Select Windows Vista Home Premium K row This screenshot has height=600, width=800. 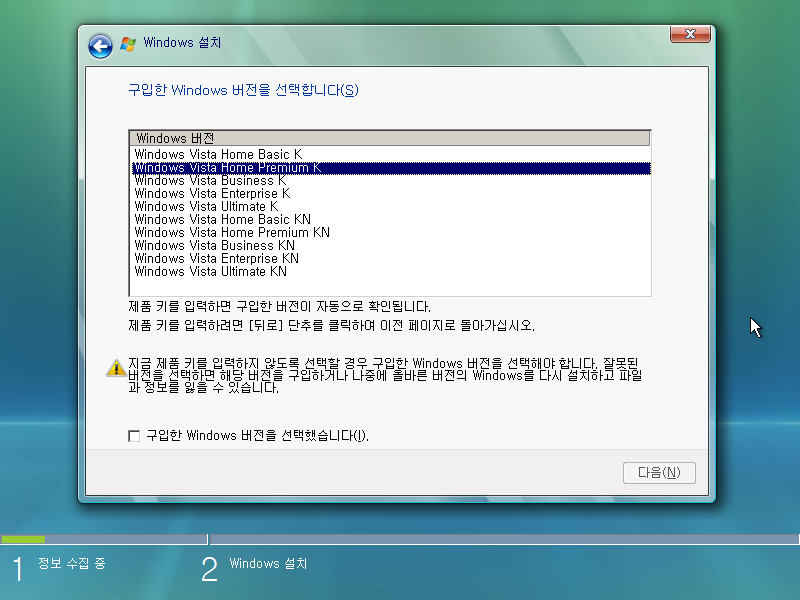click(391, 168)
